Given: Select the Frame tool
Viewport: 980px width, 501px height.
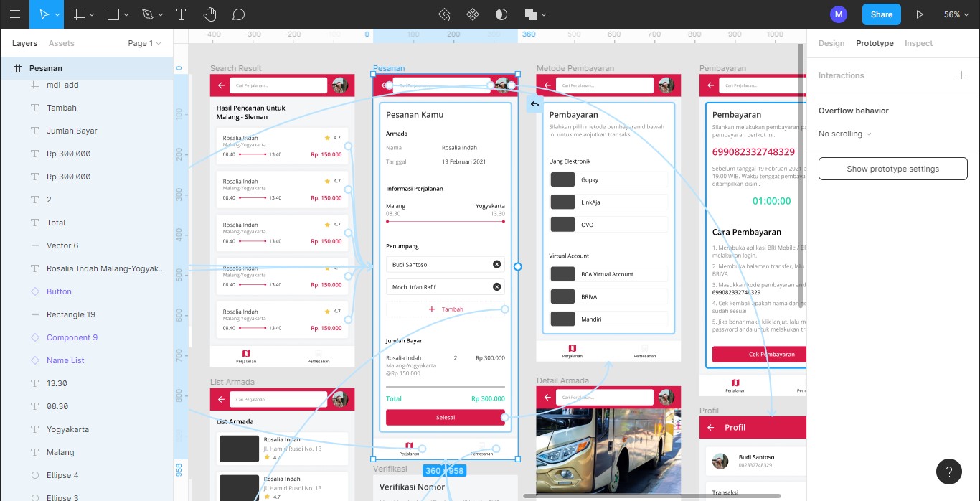Looking at the screenshot, I should [80, 14].
